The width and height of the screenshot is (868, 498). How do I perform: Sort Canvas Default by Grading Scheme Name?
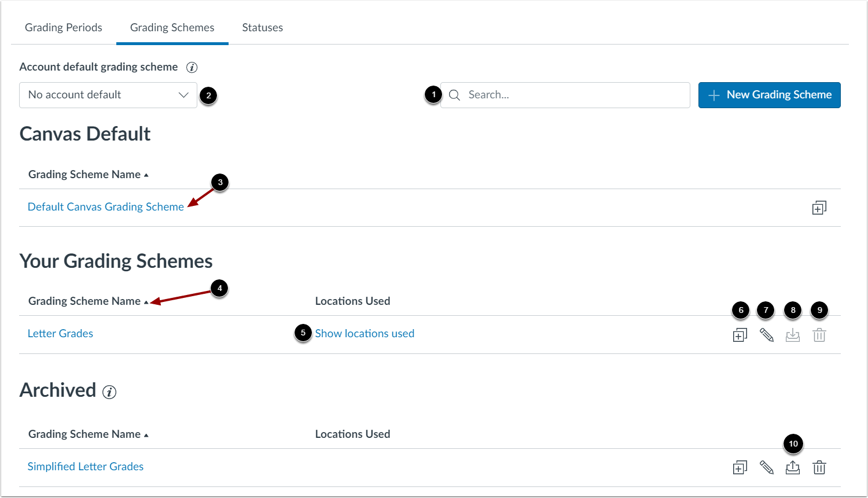coord(89,175)
